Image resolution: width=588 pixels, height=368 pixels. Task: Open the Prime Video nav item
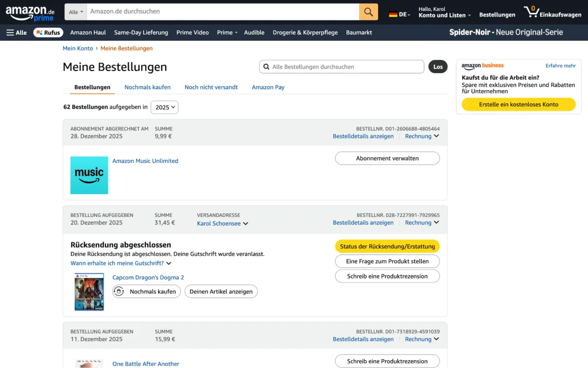tap(192, 33)
